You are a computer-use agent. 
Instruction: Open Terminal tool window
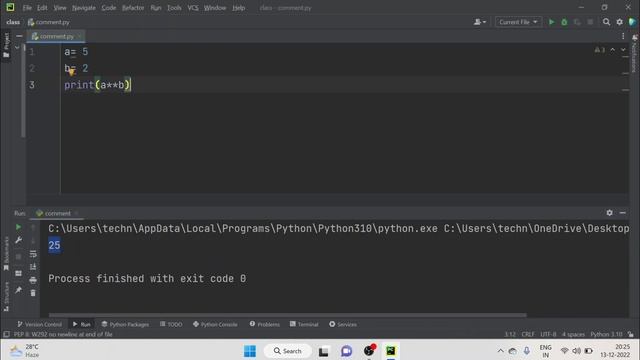[x=304, y=324]
